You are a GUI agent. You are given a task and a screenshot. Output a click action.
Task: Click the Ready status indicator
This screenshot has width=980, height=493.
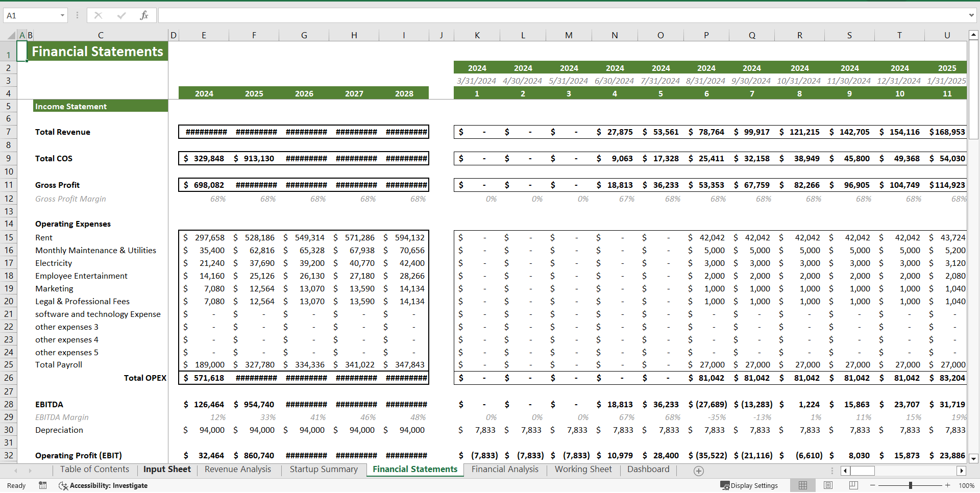pos(16,486)
